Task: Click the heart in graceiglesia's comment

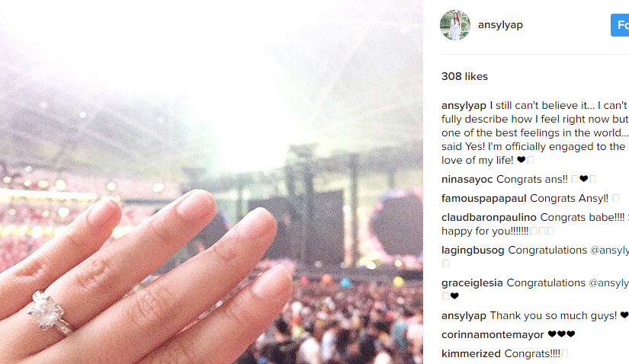Action: [454, 296]
